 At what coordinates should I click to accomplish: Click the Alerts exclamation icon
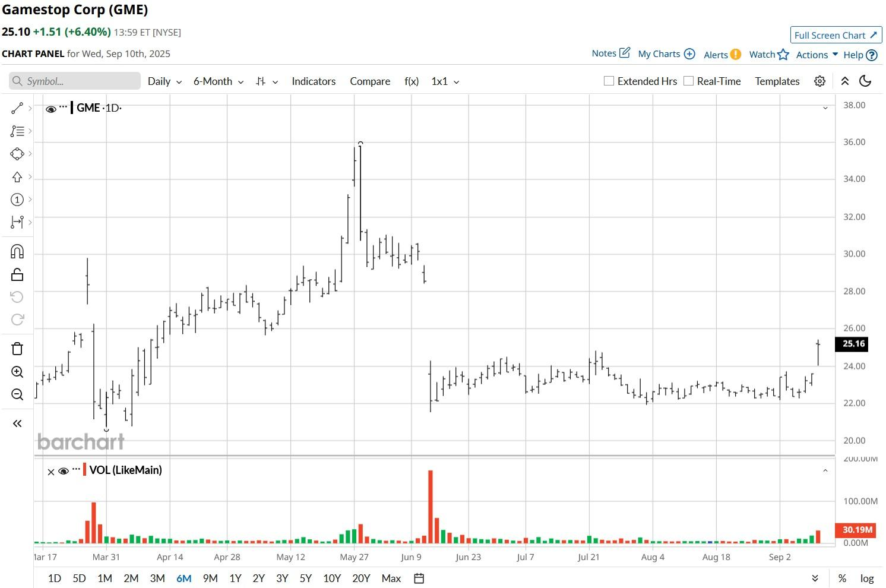(736, 54)
